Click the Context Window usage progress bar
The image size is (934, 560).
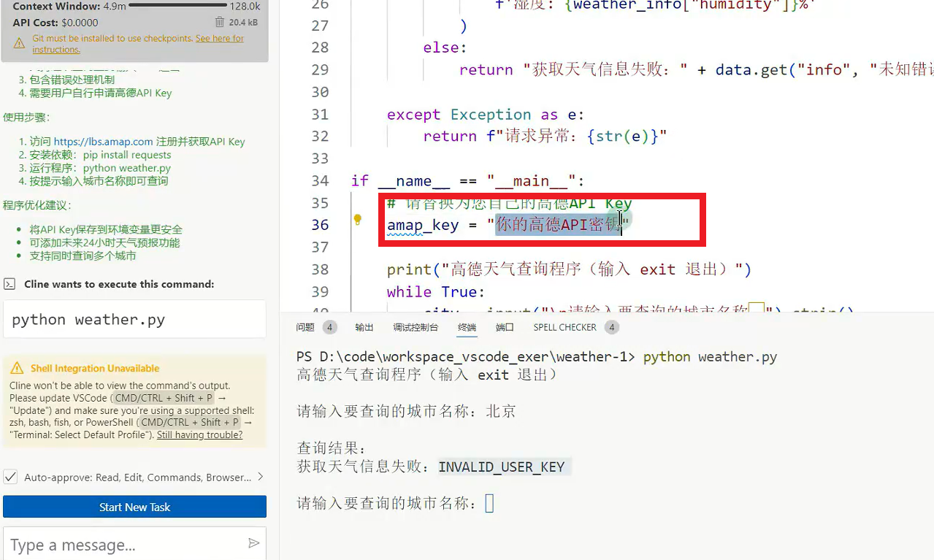[x=177, y=6]
